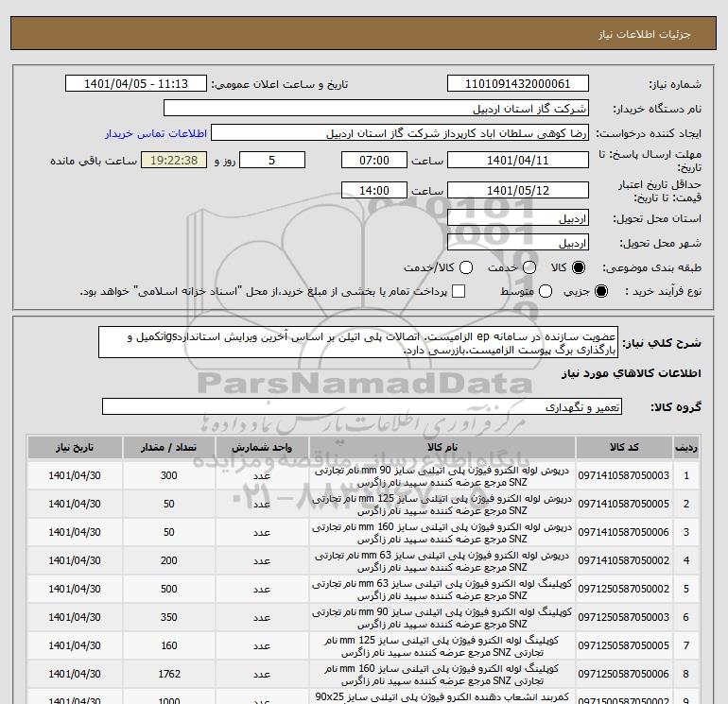
Task: Click the اطلاعات کالاهای مورد نیاز heading
Action: [632, 373]
